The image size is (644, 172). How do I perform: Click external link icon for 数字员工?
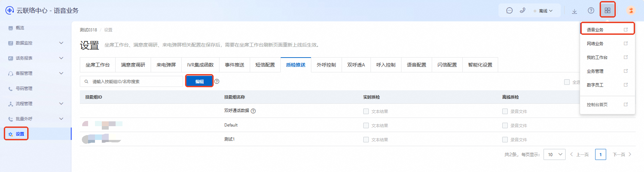click(x=626, y=85)
